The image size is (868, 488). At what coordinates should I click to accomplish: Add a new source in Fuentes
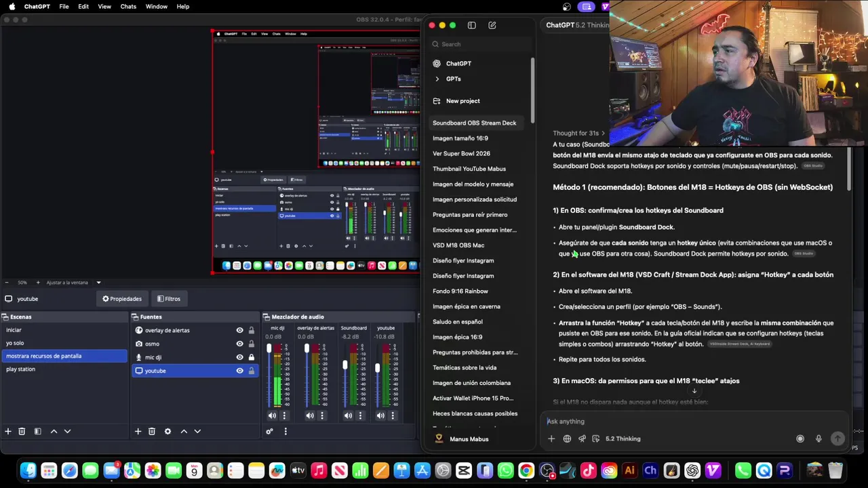(138, 431)
